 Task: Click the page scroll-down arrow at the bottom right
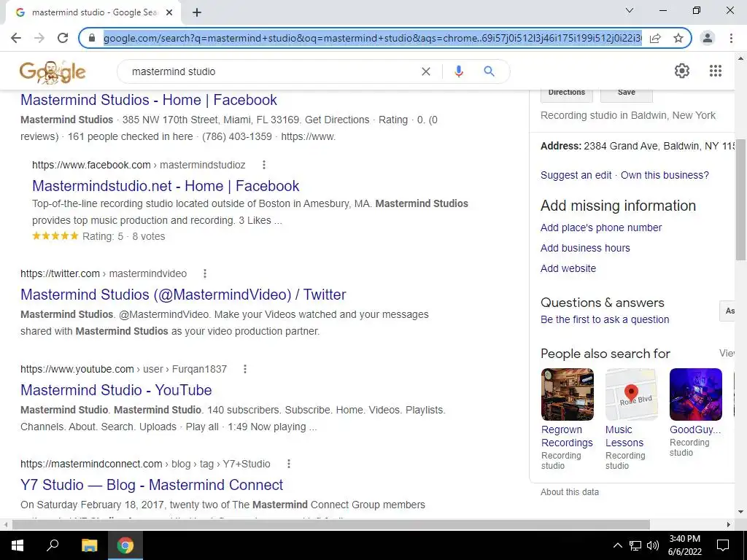pyautogui.click(x=741, y=512)
